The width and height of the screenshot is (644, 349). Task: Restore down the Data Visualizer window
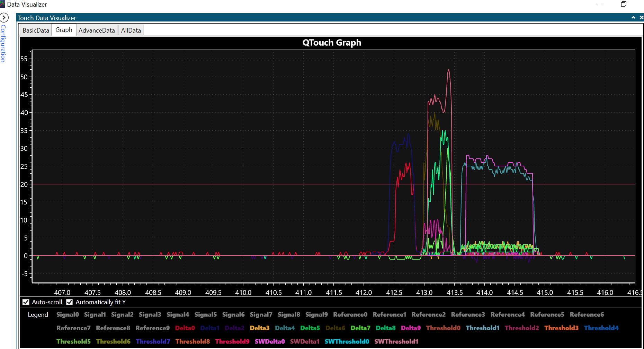click(624, 4)
